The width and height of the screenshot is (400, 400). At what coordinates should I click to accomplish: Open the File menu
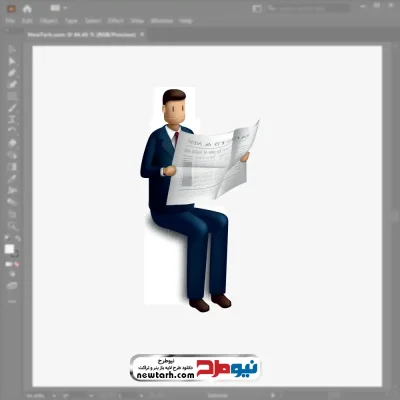click(10, 21)
